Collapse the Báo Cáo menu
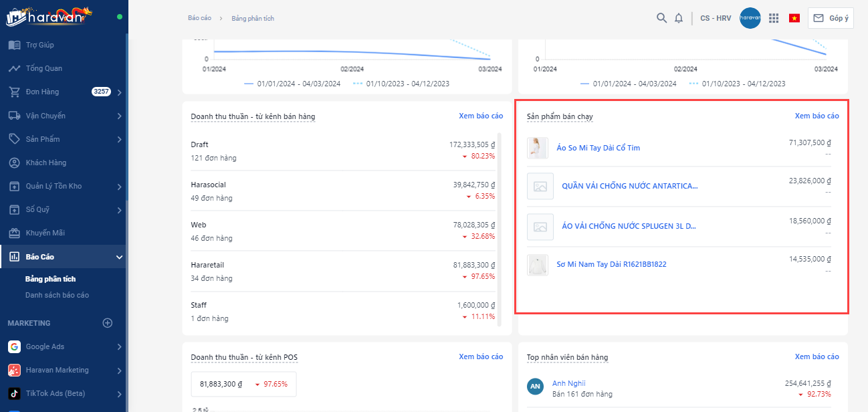 (119, 257)
